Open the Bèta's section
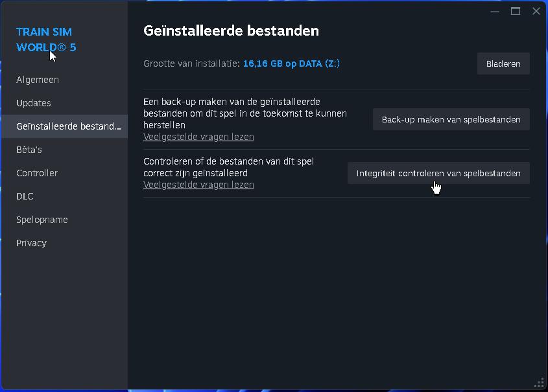548x392 pixels. (x=64, y=150)
